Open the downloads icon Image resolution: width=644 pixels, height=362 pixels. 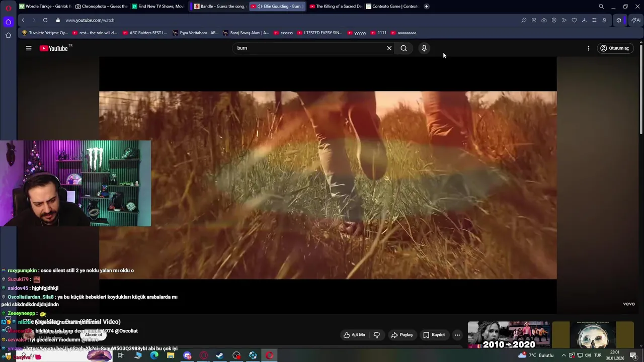click(584, 20)
